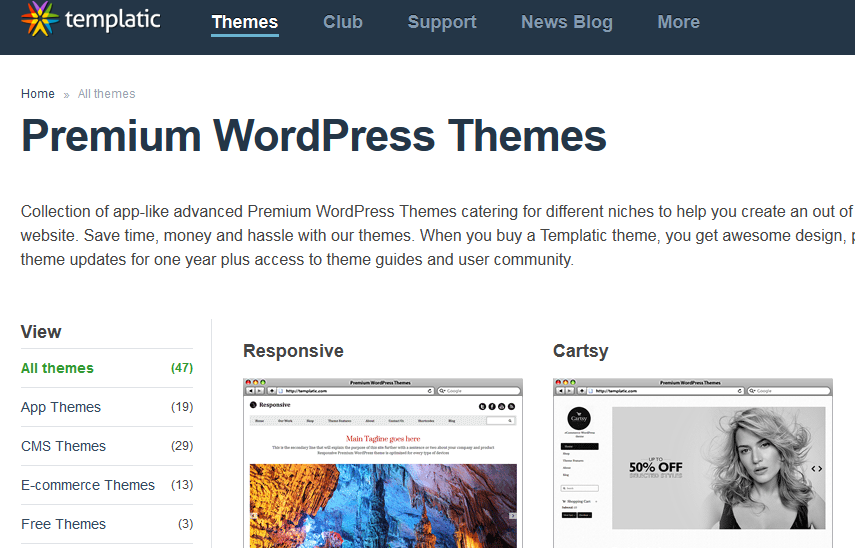The height and width of the screenshot is (548, 855).
Task: Click the Cartsy round logo icon
Action: click(x=578, y=419)
